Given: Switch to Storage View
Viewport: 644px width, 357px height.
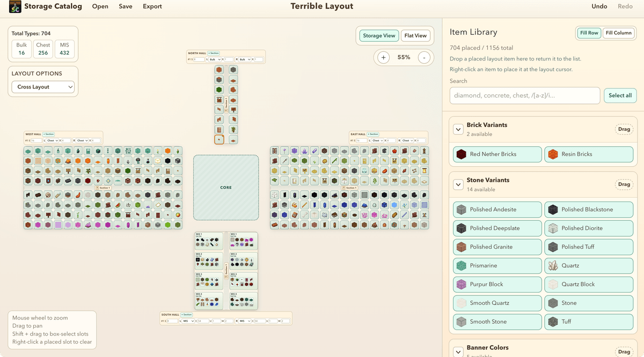Looking at the screenshot, I should coord(379,36).
